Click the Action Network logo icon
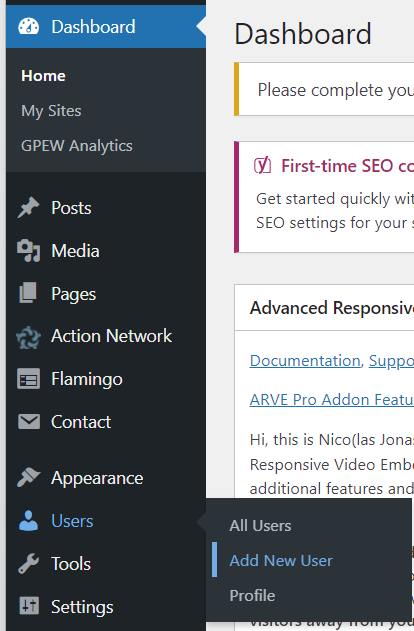 pos(28,337)
